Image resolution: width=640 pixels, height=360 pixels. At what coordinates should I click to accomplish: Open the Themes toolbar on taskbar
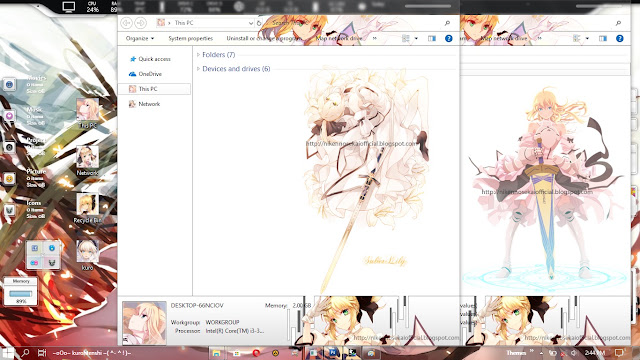click(x=516, y=353)
